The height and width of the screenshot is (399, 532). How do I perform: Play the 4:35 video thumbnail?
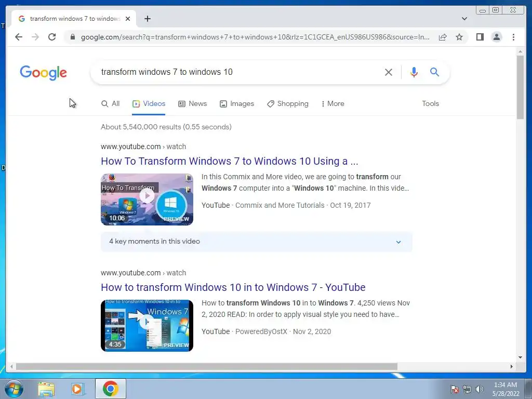point(147,326)
